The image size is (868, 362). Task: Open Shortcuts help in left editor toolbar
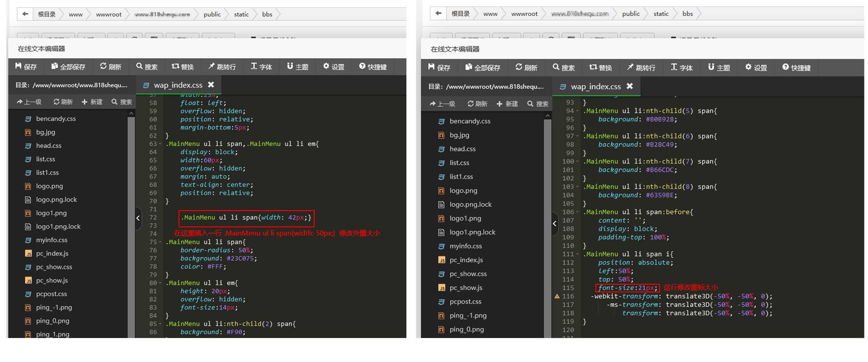point(373,66)
